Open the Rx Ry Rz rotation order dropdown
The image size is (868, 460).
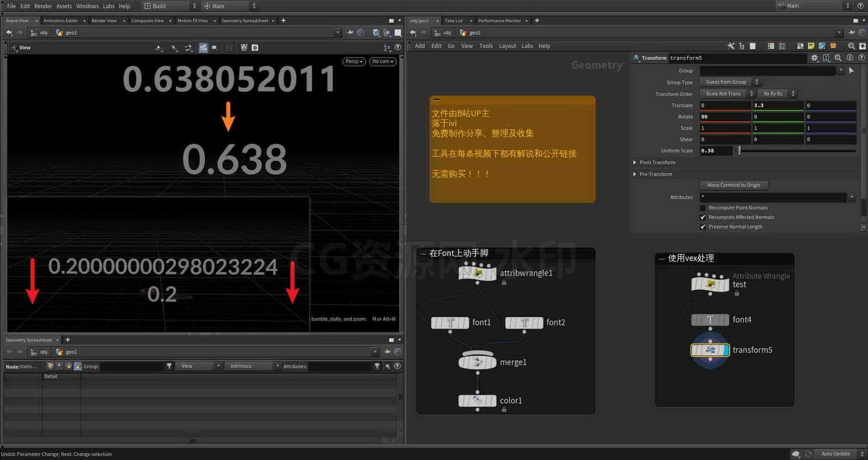coord(777,94)
